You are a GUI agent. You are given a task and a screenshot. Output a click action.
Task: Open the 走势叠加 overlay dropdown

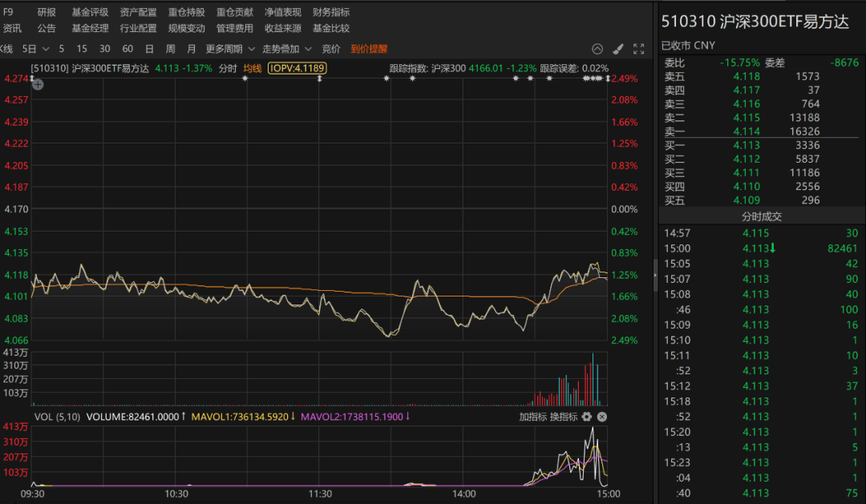coord(287,49)
